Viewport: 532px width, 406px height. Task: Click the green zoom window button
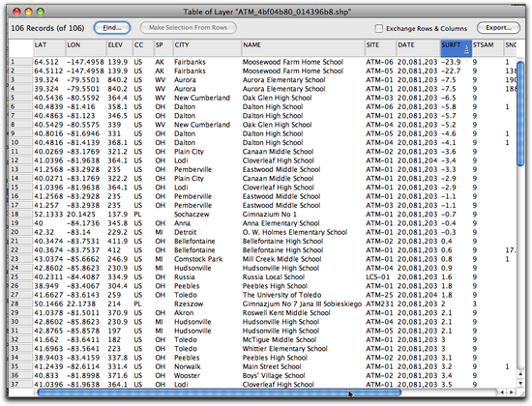click(x=41, y=12)
